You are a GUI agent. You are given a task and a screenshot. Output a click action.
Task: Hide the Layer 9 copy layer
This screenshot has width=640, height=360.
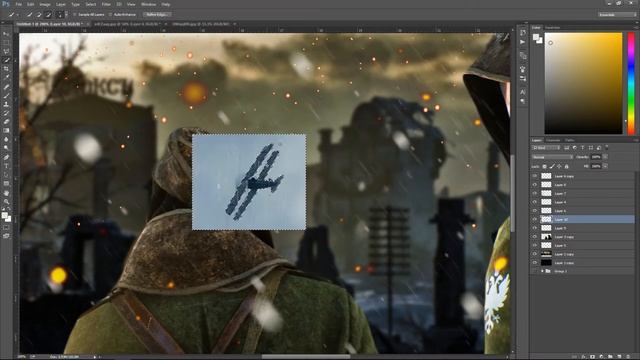[x=535, y=176]
